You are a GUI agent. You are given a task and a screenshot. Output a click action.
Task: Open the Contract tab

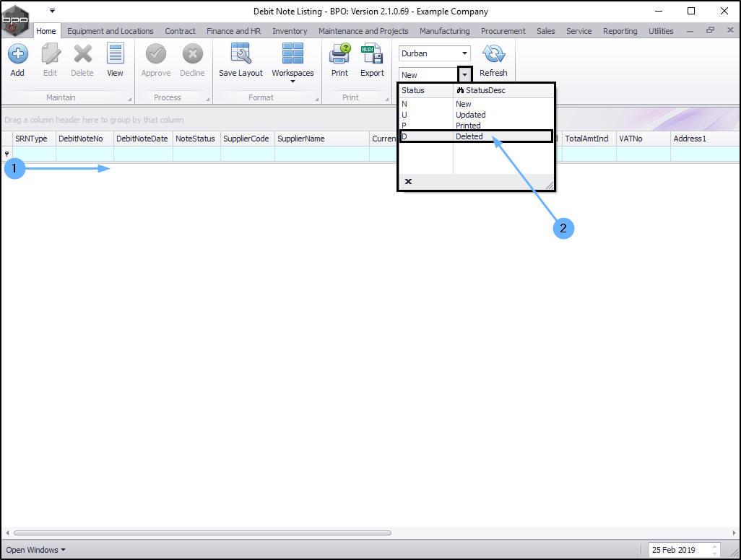180,31
